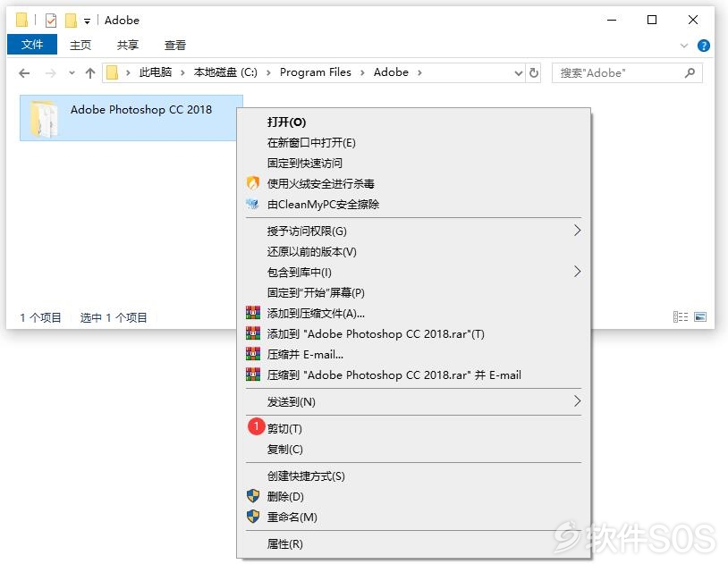This screenshot has height=564, width=728.
Task: Choose 固定到快速访问
Action: click(x=413, y=163)
